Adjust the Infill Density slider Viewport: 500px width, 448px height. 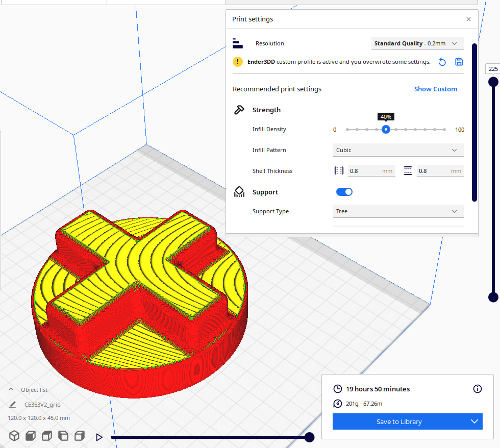[386, 130]
